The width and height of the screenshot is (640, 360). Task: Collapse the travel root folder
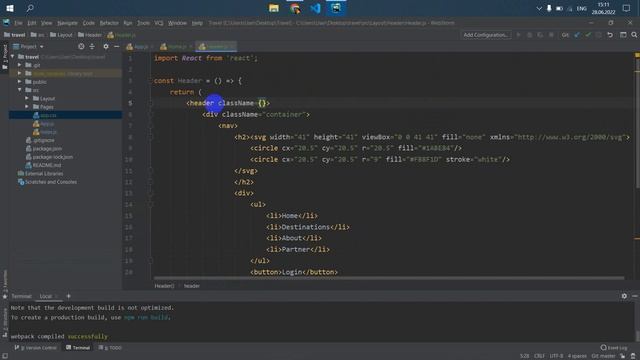[x=13, y=57]
